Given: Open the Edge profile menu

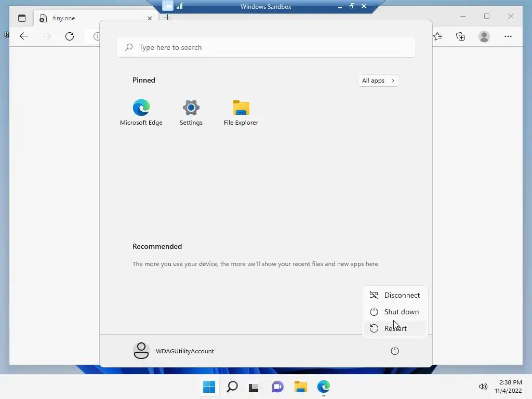Looking at the screenshot, I should (x=484, y=36).
